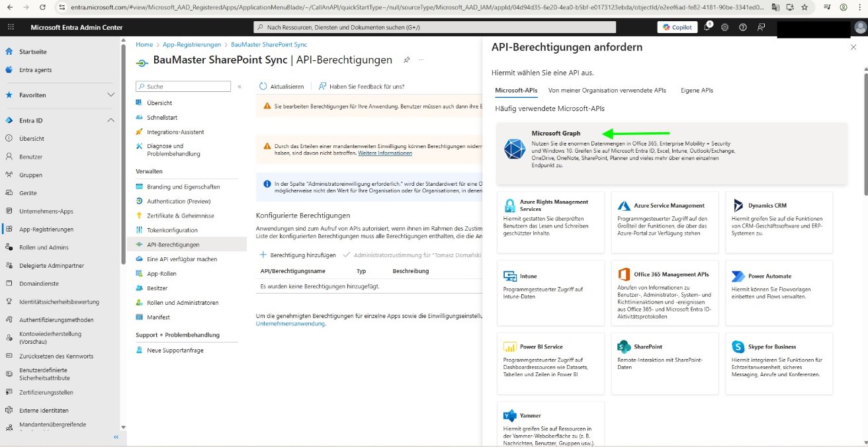
Task: Click Berechtigung hinzufügen
Action: (298, 255)
